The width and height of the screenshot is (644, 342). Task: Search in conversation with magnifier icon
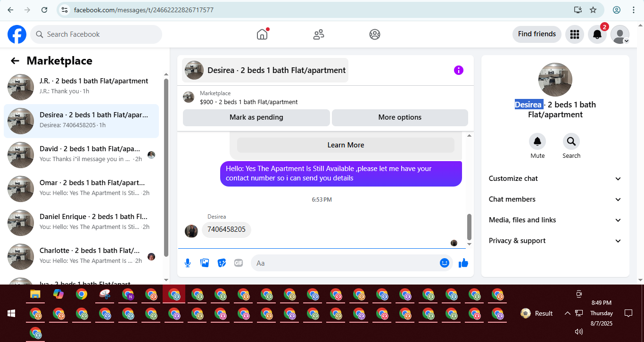point(571,141)
